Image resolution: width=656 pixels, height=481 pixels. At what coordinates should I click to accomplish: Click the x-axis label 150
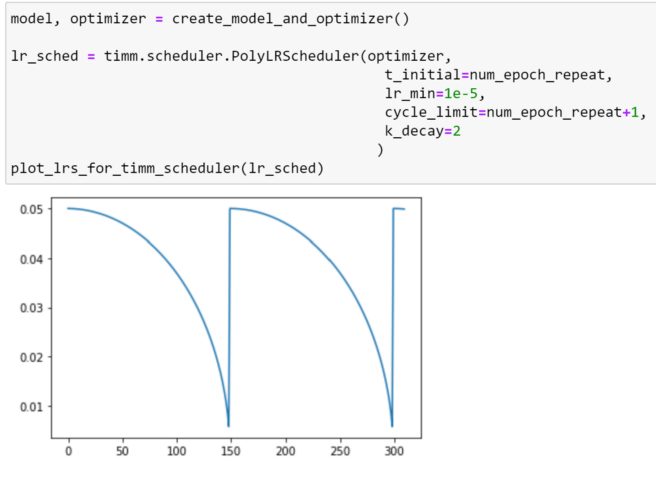point(231,451)
